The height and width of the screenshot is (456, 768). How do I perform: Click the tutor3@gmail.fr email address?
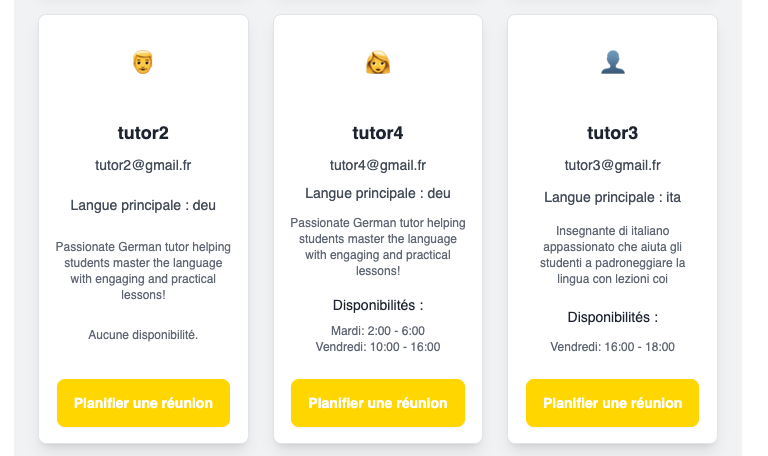(x=612, y=166)
